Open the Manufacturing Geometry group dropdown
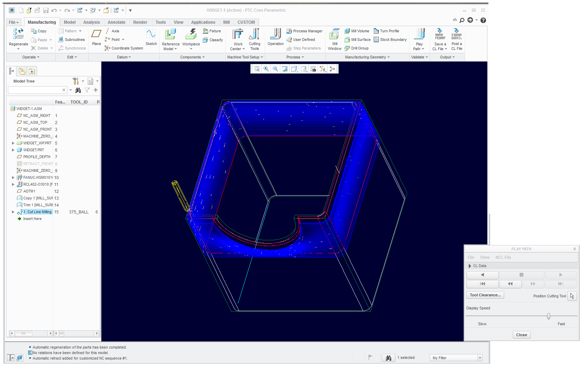 pyautogui.click(x=367, y=57)
